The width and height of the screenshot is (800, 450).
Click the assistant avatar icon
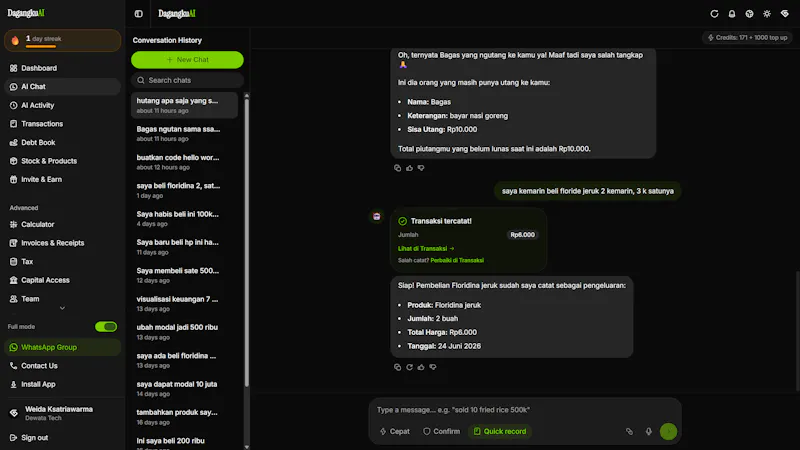[377, 216]
